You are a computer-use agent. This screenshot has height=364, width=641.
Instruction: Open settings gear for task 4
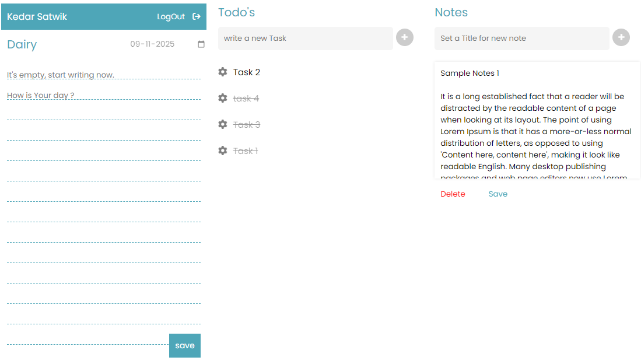point(222,98)
